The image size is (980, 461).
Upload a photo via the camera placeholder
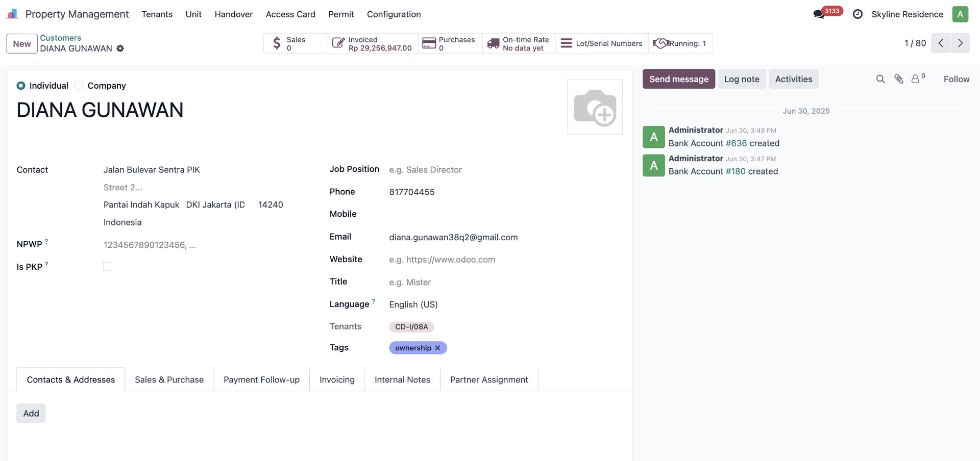click(x=595, y=107)
